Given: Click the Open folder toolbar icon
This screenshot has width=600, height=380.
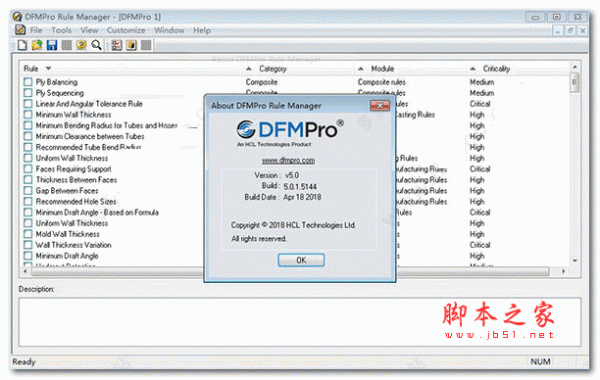Looking at the screenshot, I should [x=37, y=45].
